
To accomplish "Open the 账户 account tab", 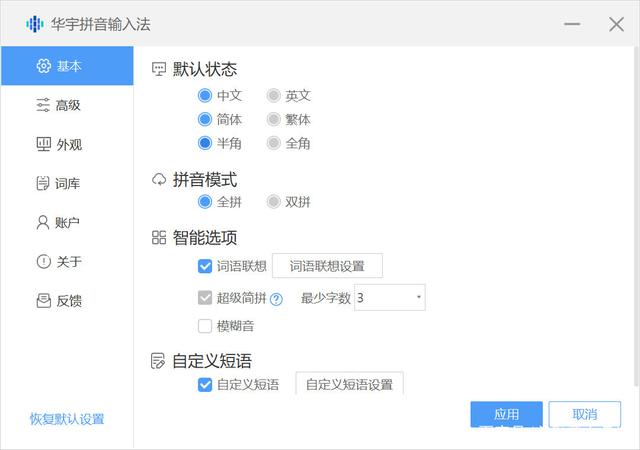I will 67,223.
